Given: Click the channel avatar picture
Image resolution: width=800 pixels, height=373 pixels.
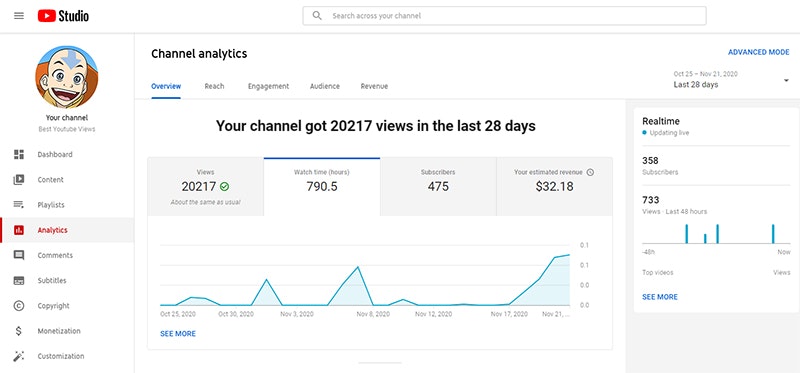Looking at the screenshot, I should click(x=66, y=77).
